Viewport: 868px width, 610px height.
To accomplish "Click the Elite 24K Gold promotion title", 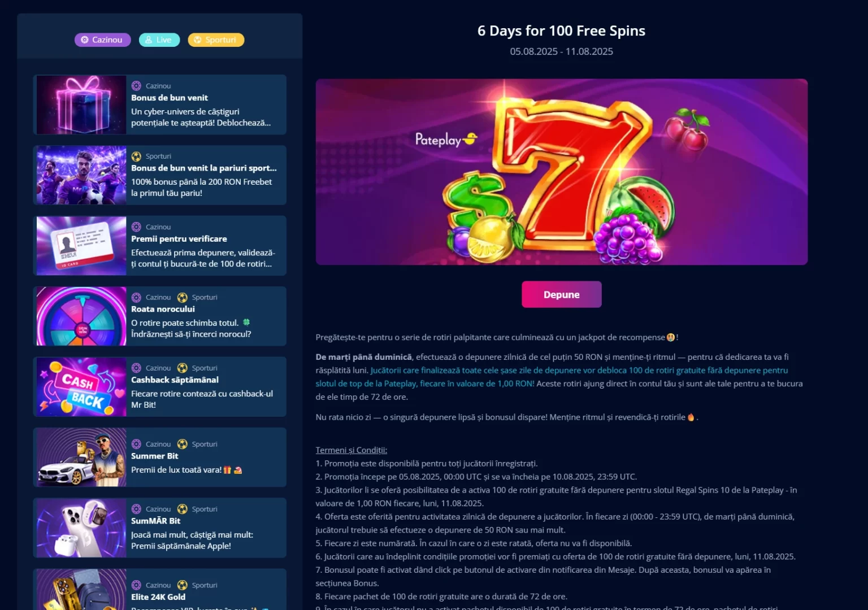I will [x=158, y=597].
